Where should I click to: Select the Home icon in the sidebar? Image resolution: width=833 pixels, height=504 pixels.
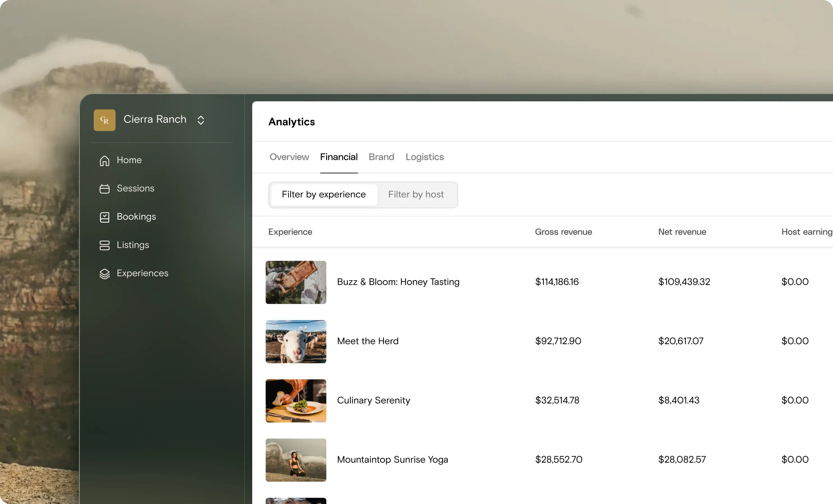click(105, 160)
